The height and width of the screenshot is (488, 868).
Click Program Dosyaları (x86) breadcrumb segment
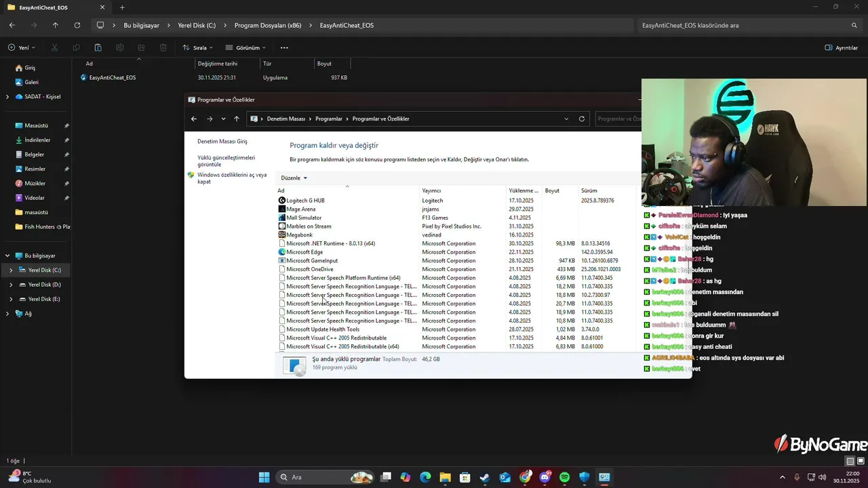pyautogui.click(x=267, y=25)
